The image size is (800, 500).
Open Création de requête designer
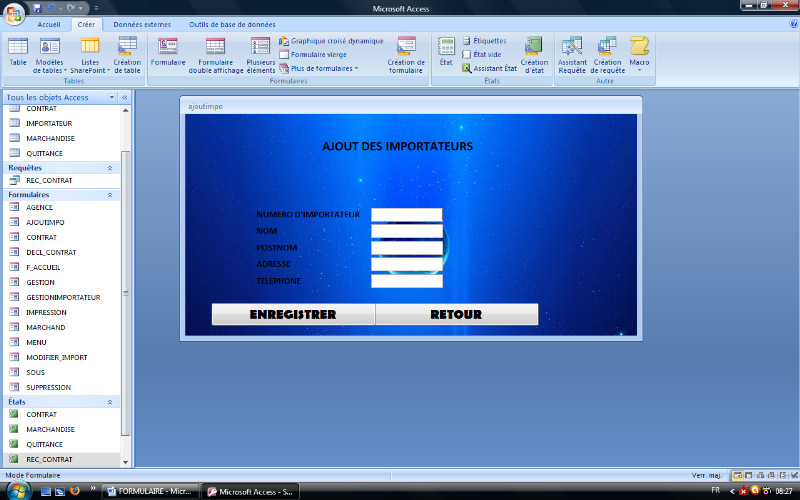607,55
